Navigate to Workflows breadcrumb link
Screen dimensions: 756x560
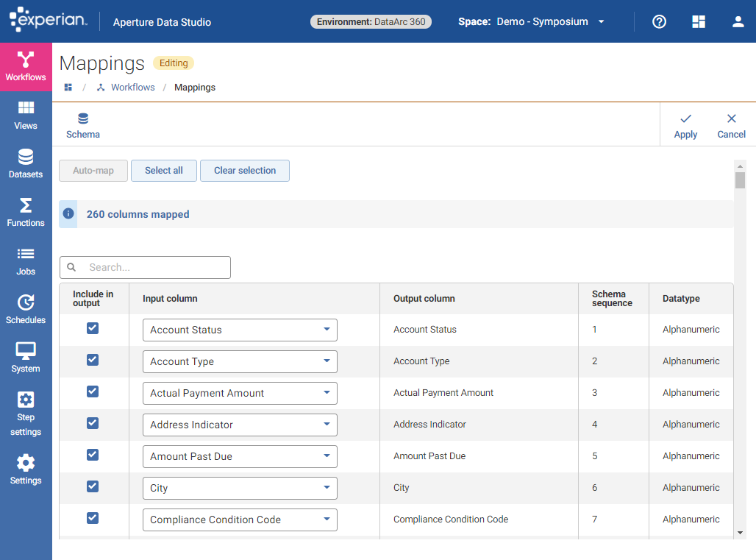[x=132, y=87]
